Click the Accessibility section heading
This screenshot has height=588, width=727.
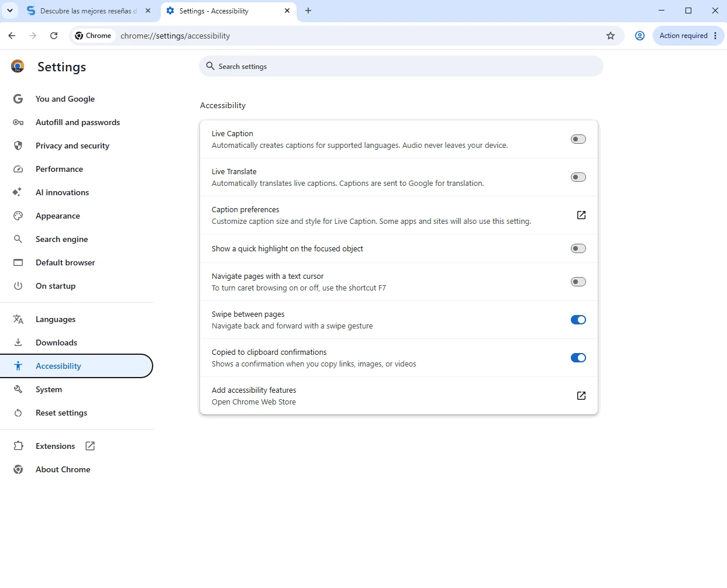tap(223, 105)
